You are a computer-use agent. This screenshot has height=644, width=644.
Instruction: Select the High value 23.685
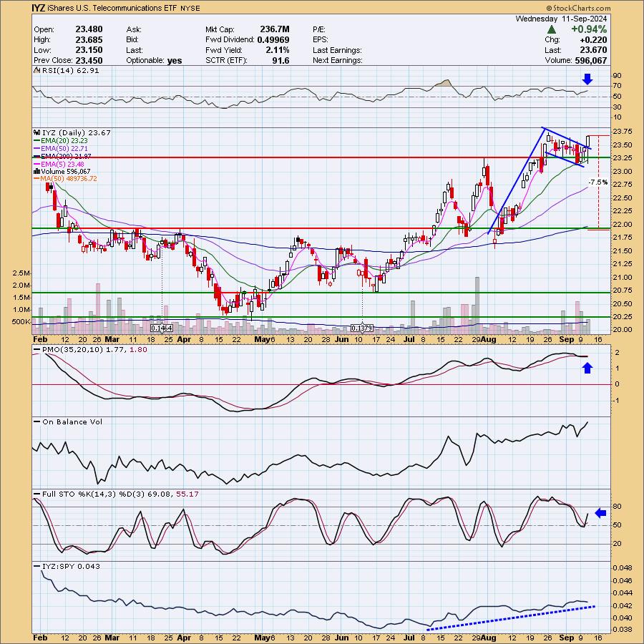click(89, 39)
